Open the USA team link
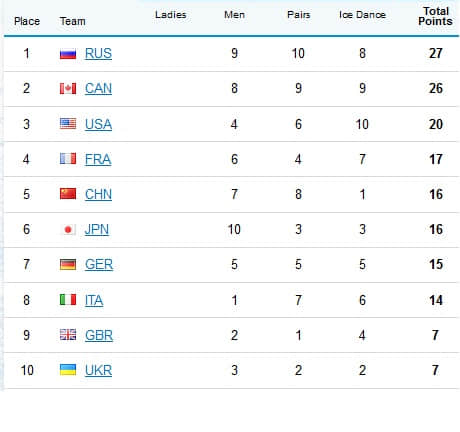460x432 pixels. pos(98,124)
